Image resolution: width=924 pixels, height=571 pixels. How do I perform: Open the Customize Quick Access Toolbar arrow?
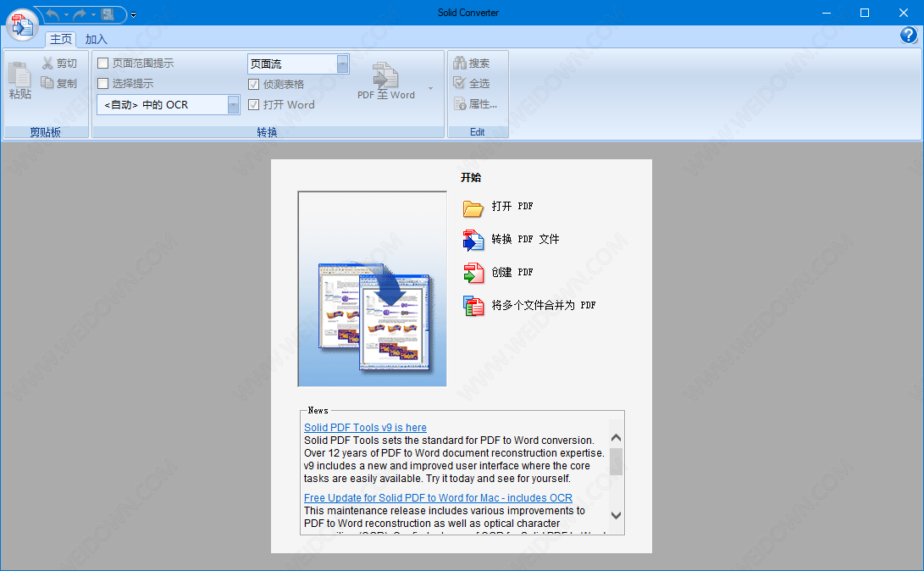(133, 14)
